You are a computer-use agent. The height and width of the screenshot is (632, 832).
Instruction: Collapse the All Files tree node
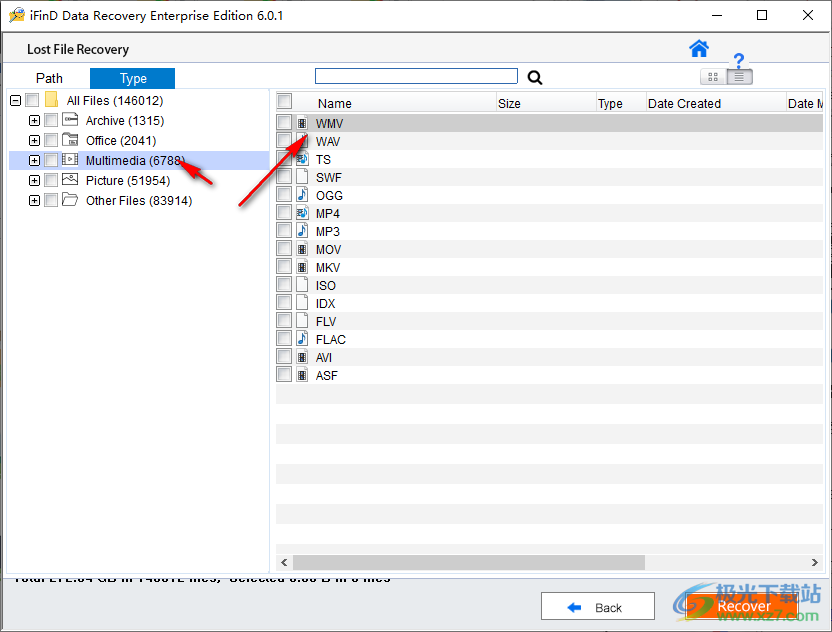click(x=14, y=100)
